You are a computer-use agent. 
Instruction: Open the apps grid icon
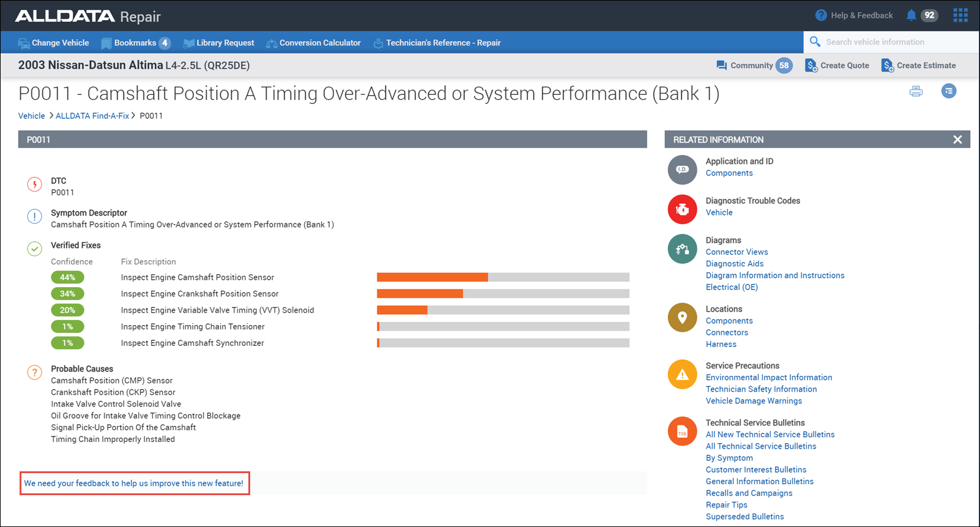pyautogui.click(x=960, y=15)
